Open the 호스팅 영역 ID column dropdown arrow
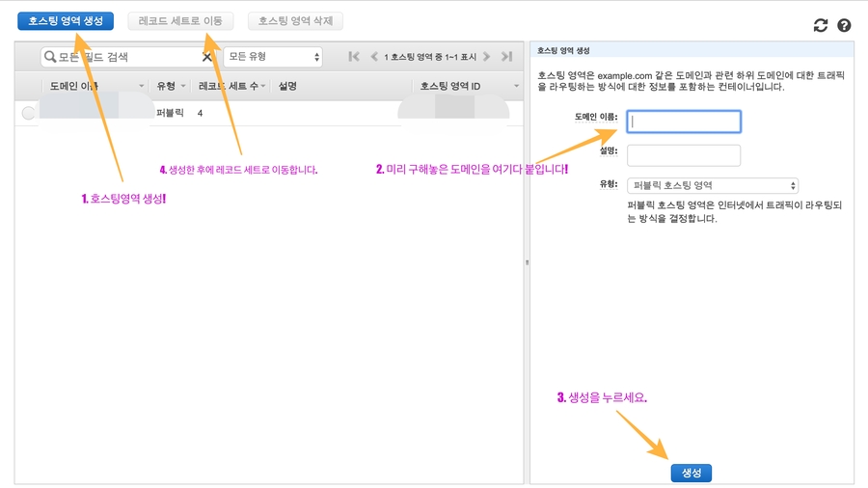Viewport: 868px width, 488px height. (x=516, y=87)
